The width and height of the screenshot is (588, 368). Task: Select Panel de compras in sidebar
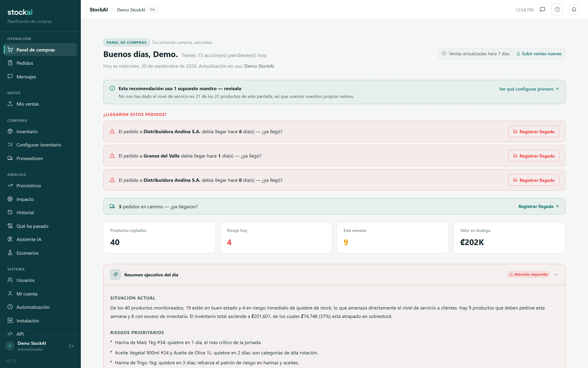[40, 50]
